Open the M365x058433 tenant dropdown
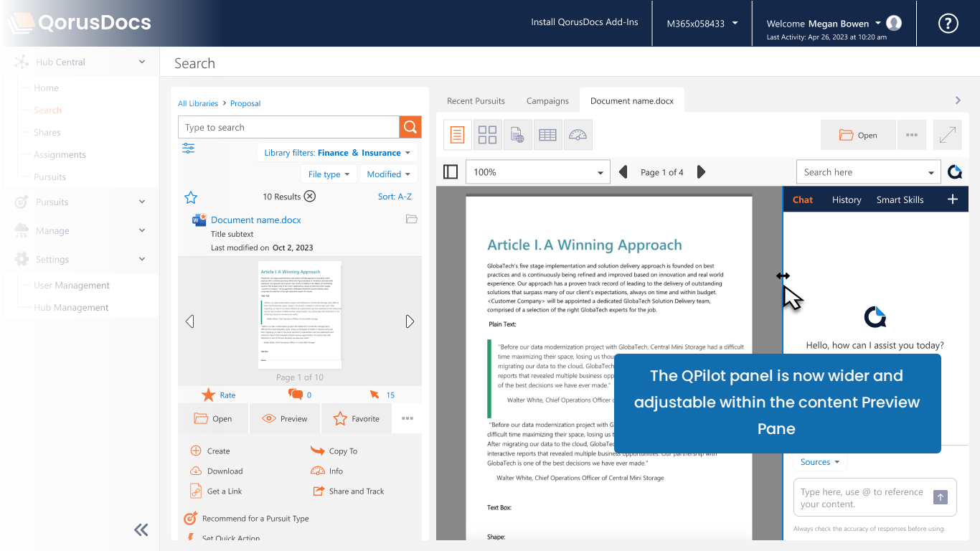The width and height of the screenshot is (980, 551). (x=702, y=24)
